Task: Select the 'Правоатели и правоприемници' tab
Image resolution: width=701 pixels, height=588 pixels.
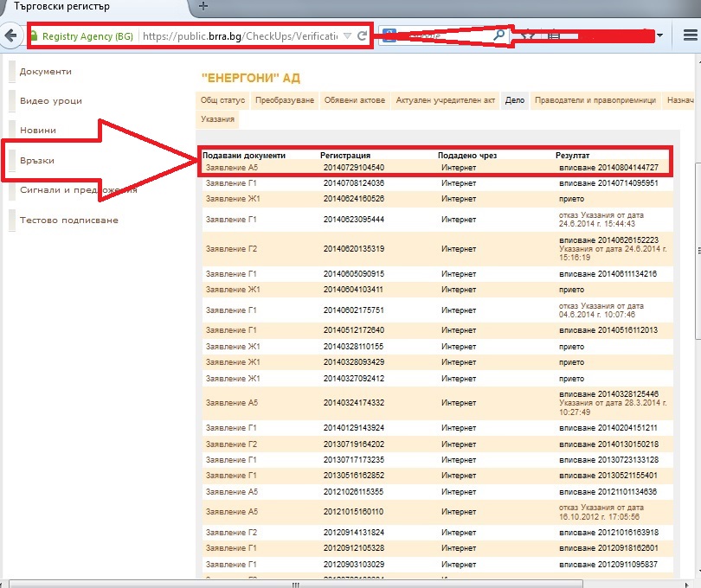Action: 595,100
